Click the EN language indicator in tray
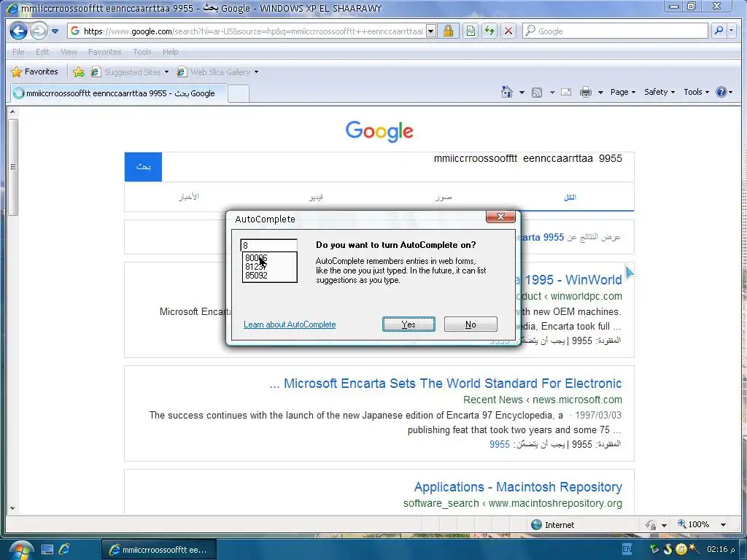Viewport: 747px width, 560px height. coord(627,549)
